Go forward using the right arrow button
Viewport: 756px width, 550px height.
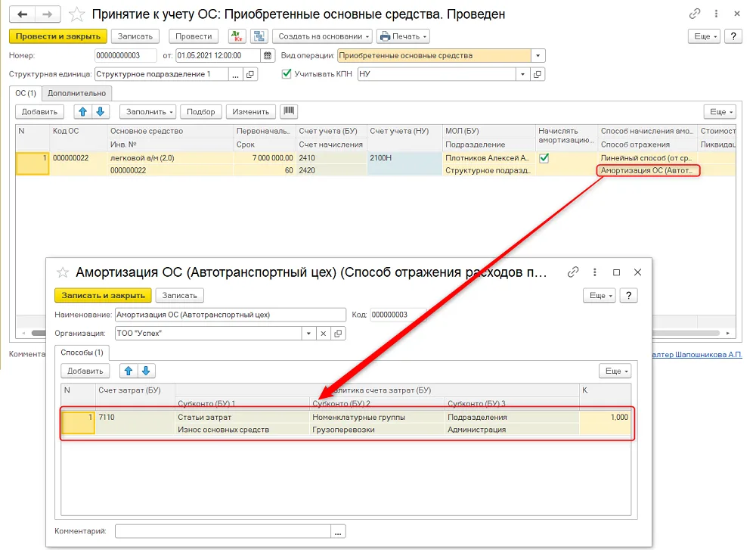(47, 14)
